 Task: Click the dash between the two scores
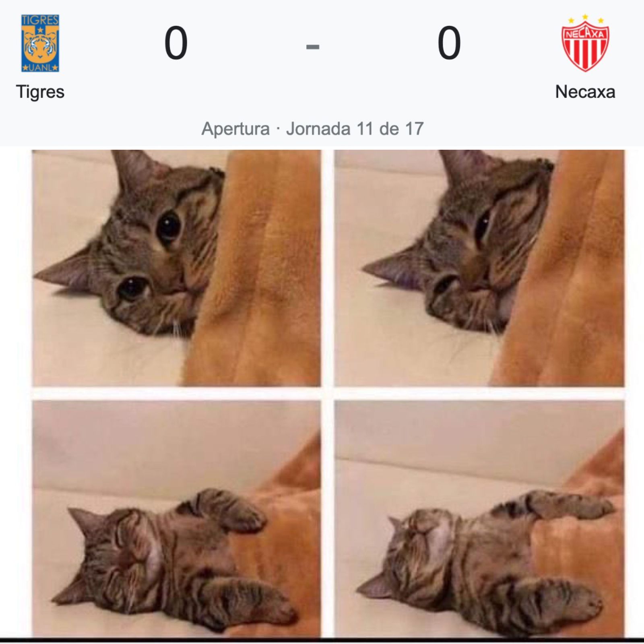point(313,47)
